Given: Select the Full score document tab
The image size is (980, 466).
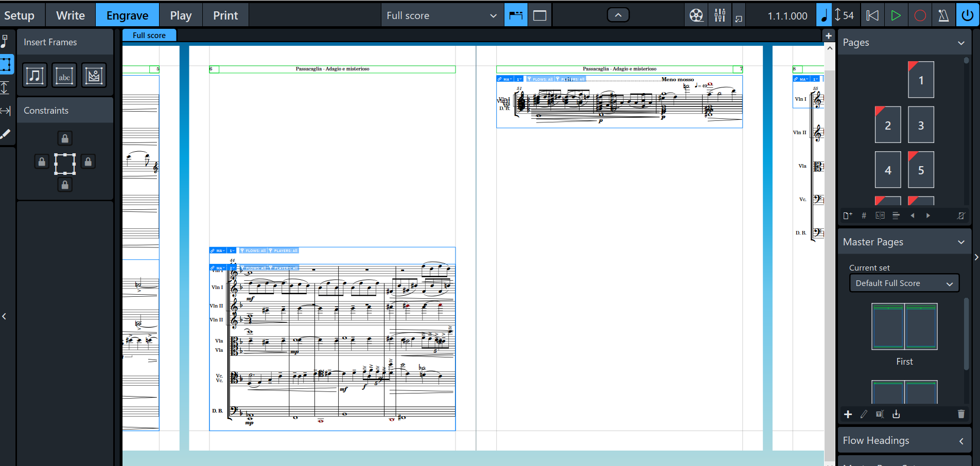Looking at the screenshot, I should (149, 35).
